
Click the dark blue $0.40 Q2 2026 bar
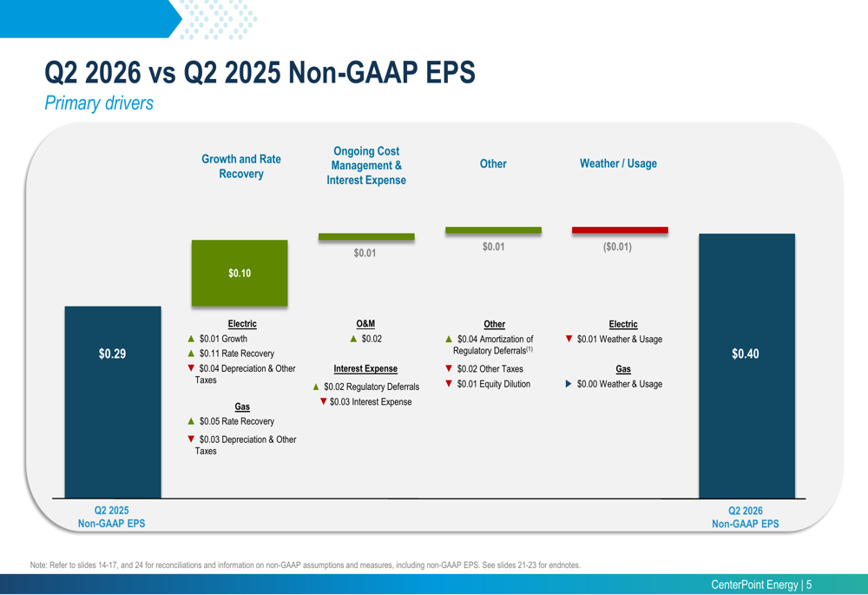(x=746, y=366)
